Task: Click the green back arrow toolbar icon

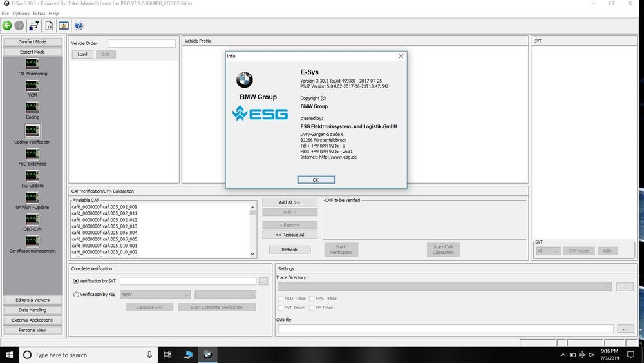Action: coord(7,26)
